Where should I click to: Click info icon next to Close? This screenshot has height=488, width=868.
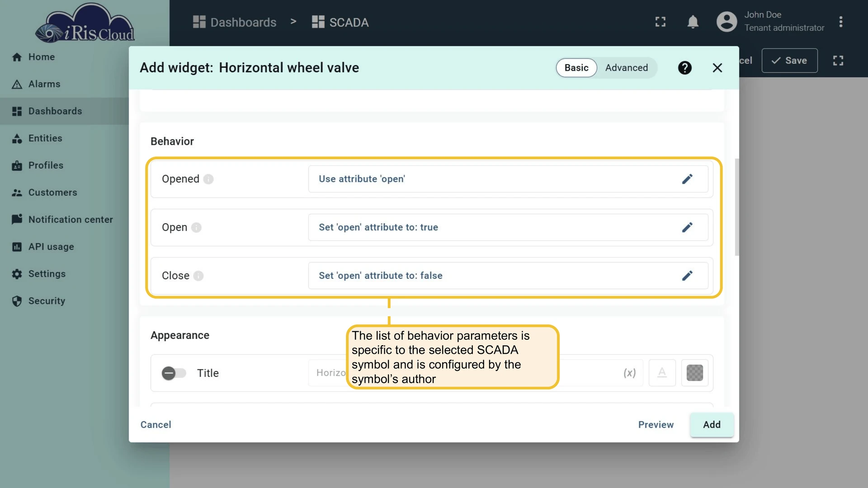(198, 276)
